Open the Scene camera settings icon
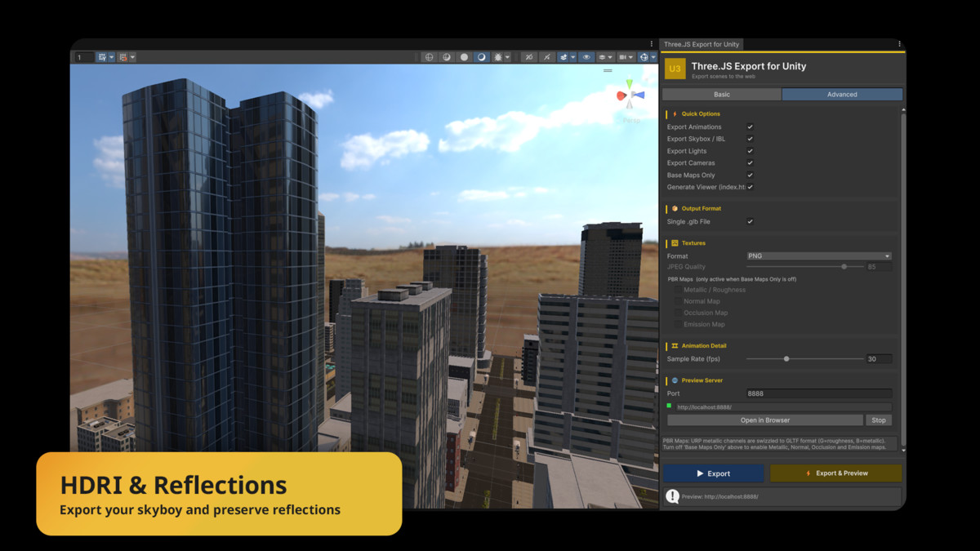 [622, 57]
